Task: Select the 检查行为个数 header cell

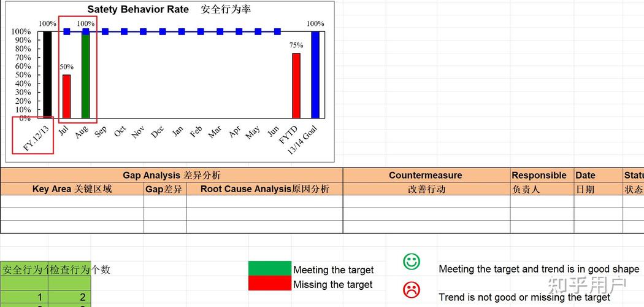Action: coord(69,269)
